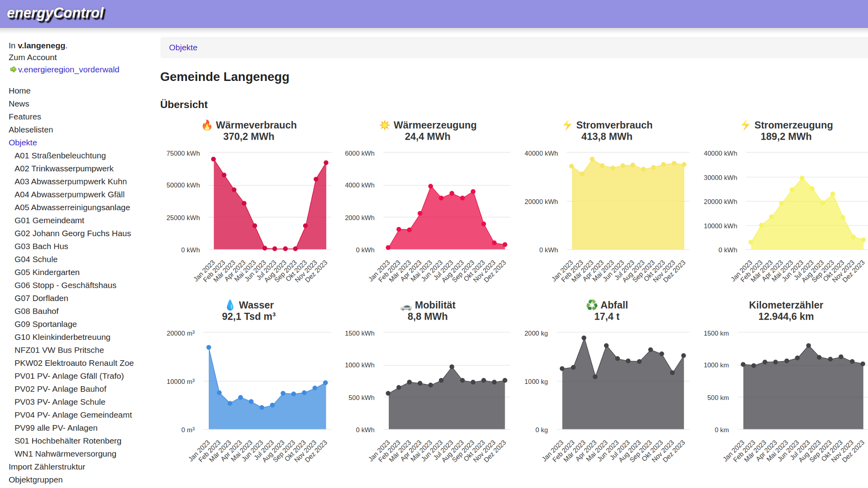Go to Home in the sidebar
This screenshot has width=868, height=488.
coord(19,91)
